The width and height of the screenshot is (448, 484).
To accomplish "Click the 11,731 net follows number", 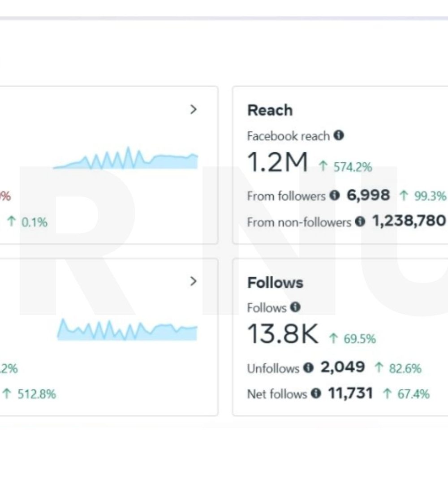I will 350,393.
